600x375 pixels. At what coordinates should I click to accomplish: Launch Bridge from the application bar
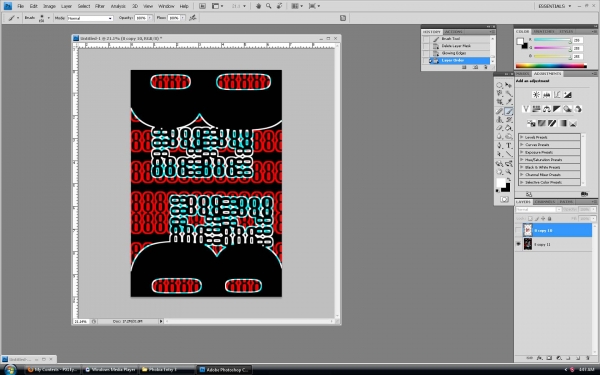[202, 6]
